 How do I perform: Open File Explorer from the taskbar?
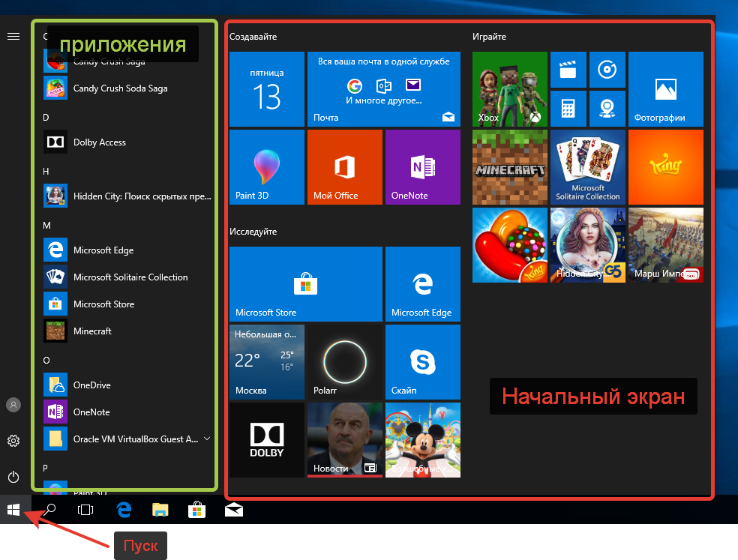[160, 510]
